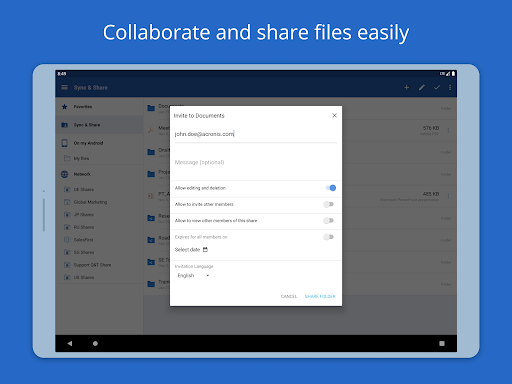Click the globe icon beside Network
512x384 pixels.
point(65,174)
